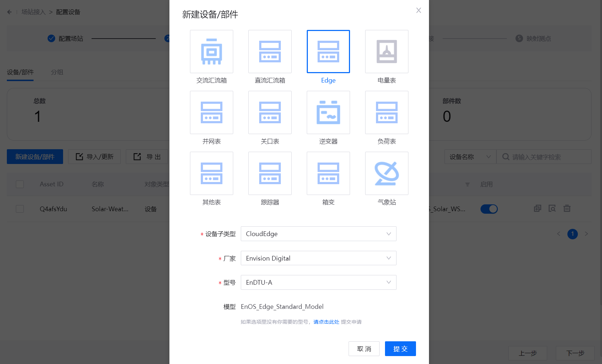Screen dimensions: 602x364
Task: Click the 下一步 button
Action: 575,353
